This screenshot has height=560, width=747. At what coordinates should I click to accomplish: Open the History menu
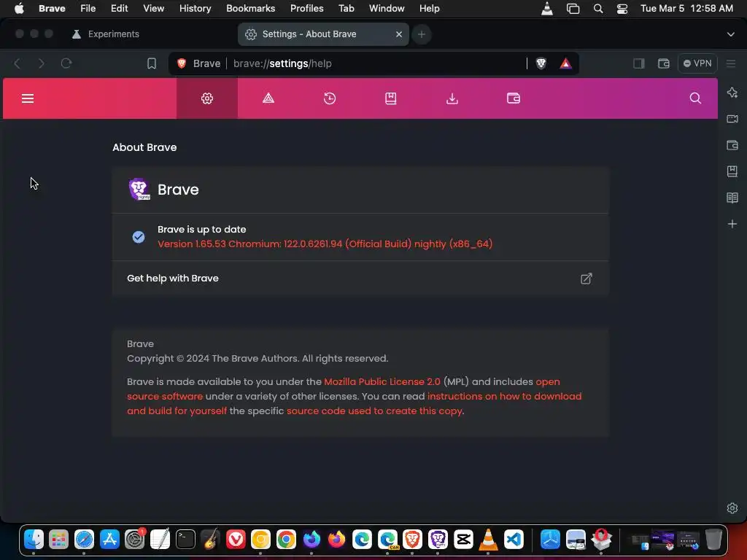[195, 8]
